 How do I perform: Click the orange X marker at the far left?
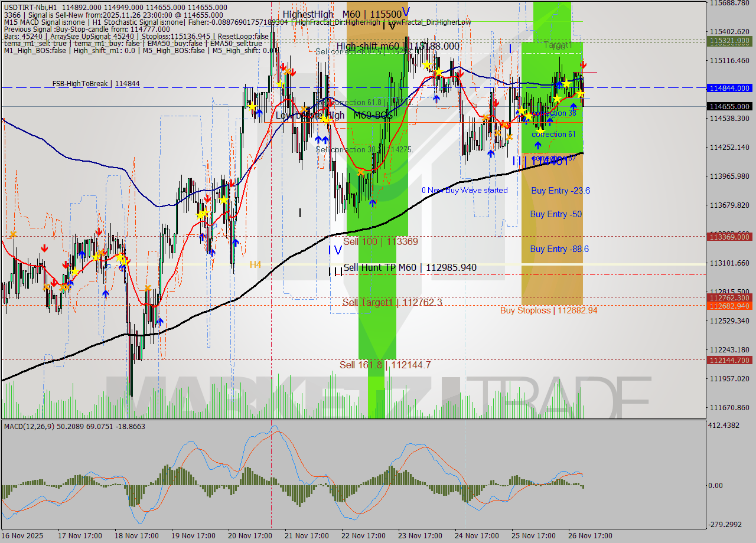(x=13, y=234)
